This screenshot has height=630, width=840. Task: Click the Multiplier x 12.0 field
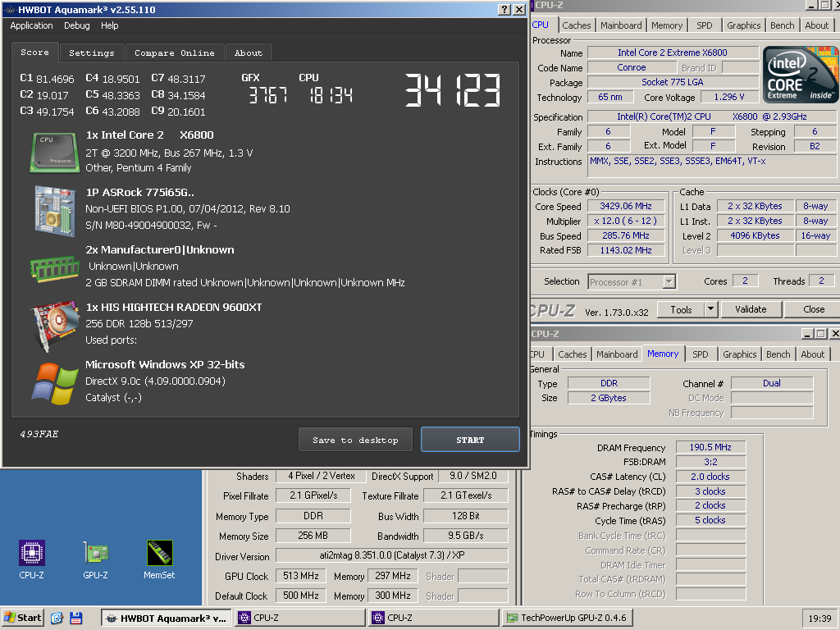tap(626, 221)
